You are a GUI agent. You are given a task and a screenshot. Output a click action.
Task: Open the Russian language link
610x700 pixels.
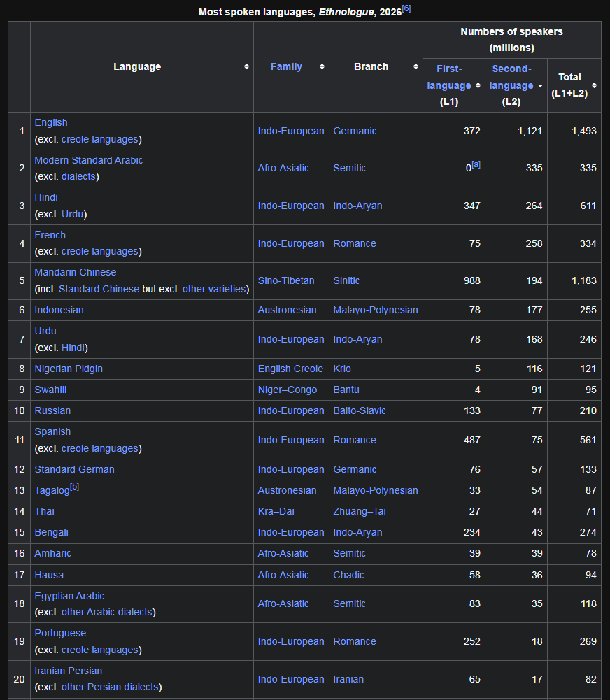52,410
